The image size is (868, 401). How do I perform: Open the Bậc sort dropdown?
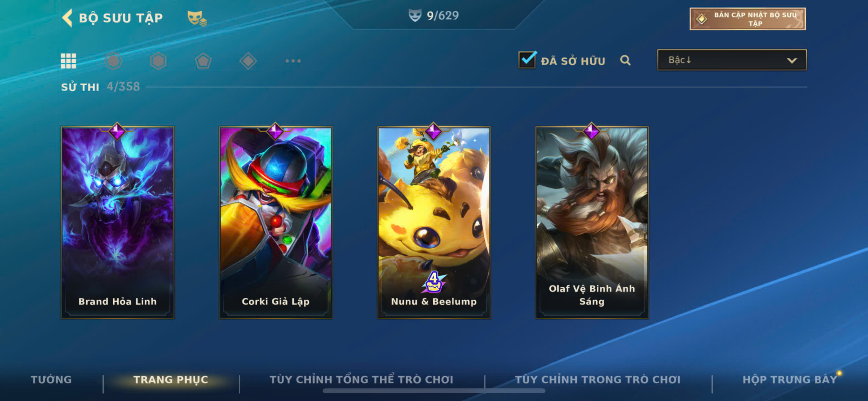pos(731,60)
